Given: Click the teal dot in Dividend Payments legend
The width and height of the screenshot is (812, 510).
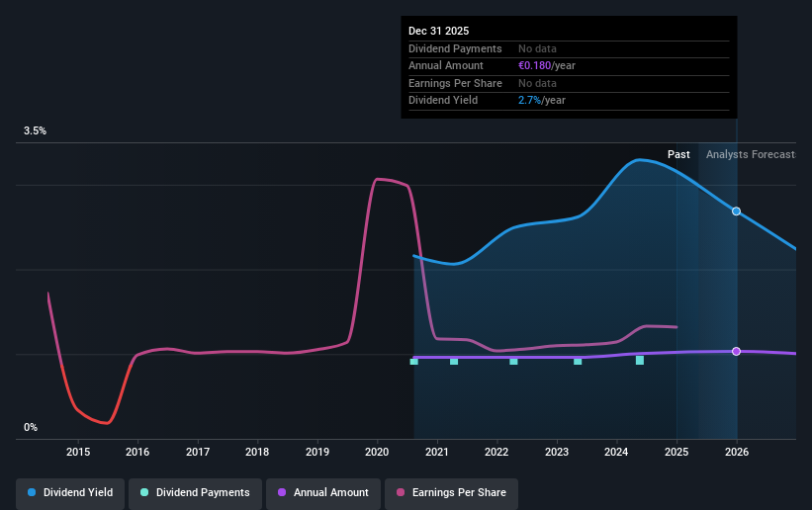Looking at the screenshot, I should (144, 492).
